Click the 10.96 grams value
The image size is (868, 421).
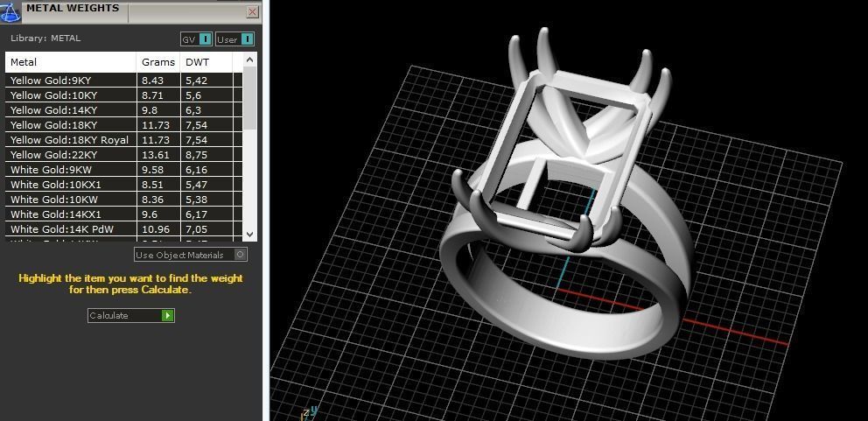156,229
